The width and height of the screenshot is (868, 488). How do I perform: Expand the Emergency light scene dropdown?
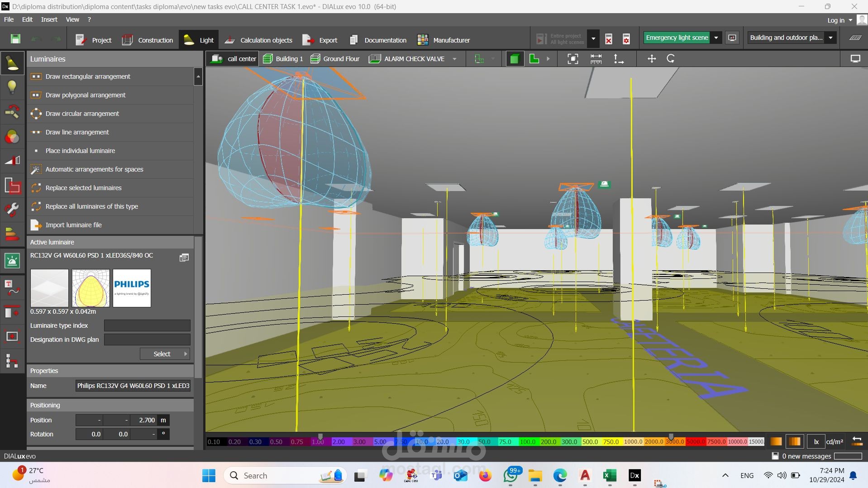click(x=716, y=38)
